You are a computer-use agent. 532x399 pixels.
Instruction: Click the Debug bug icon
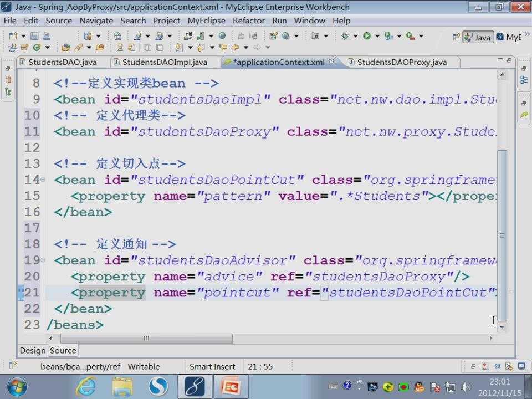pos(345,35)
